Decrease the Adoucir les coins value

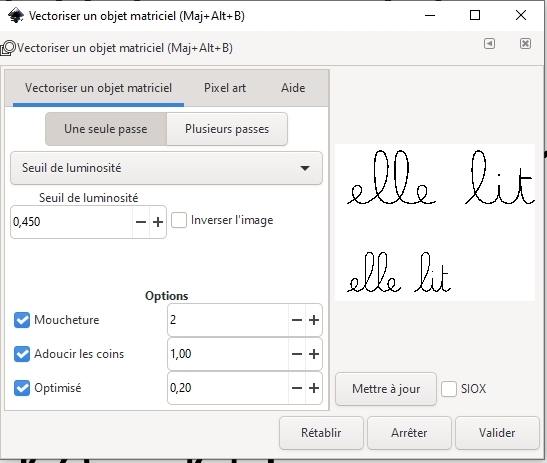[x=297, y=354]
